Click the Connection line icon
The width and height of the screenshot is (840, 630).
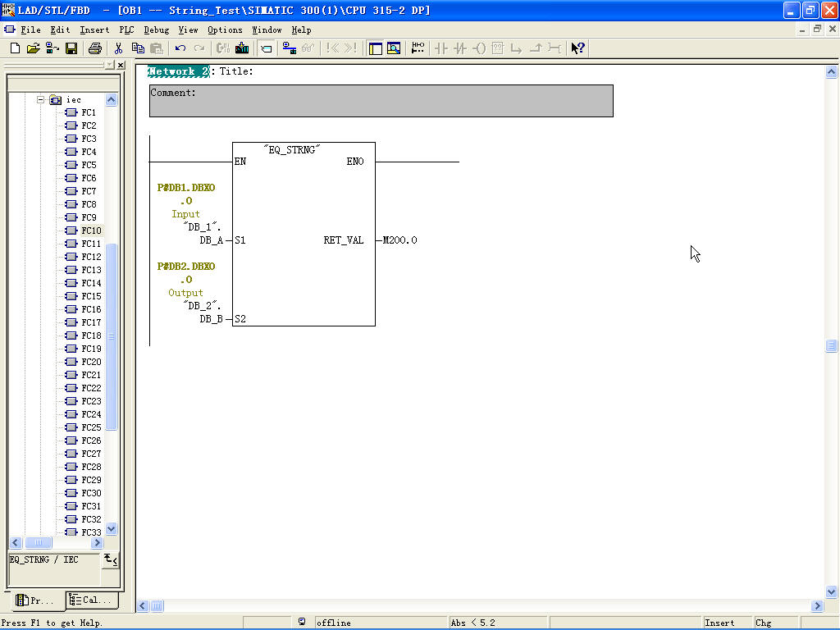554,48
